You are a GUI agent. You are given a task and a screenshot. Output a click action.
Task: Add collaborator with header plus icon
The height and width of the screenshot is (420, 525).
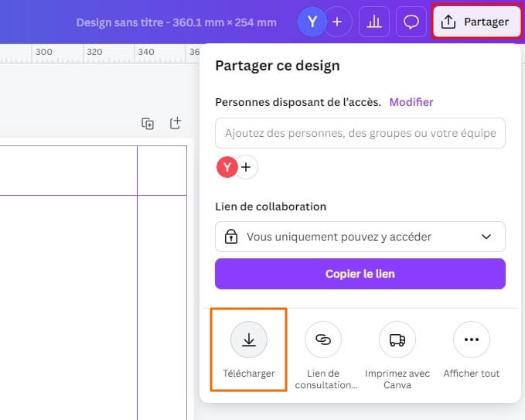pyautogui.click(x=337, y=22)
